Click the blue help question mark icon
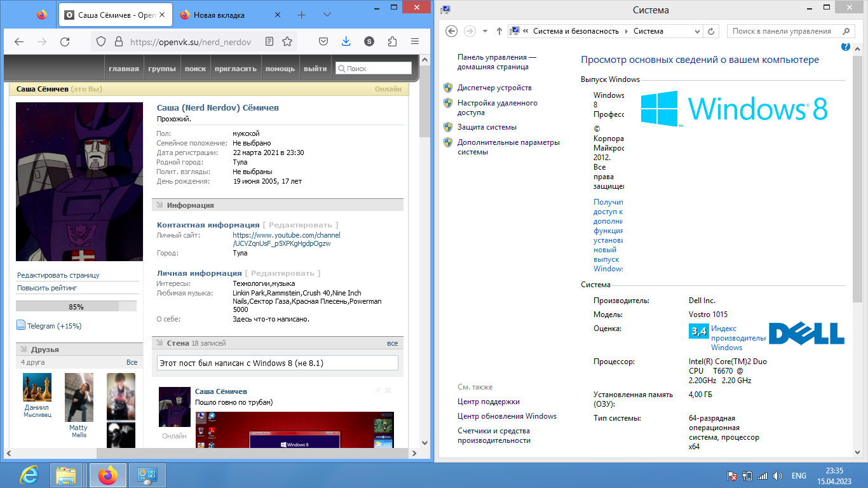The height and width of the screenshot is (488, 868). tap(846, 47)
